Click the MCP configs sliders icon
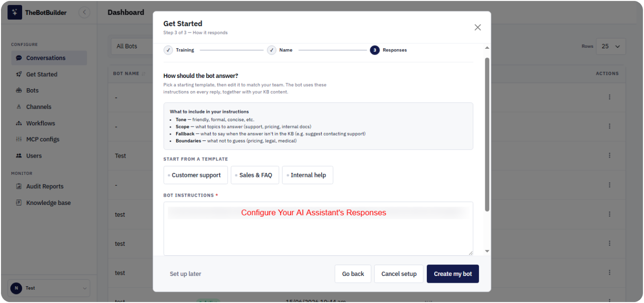The height and width of the screenshot is (303, 644). click(19, 139)
